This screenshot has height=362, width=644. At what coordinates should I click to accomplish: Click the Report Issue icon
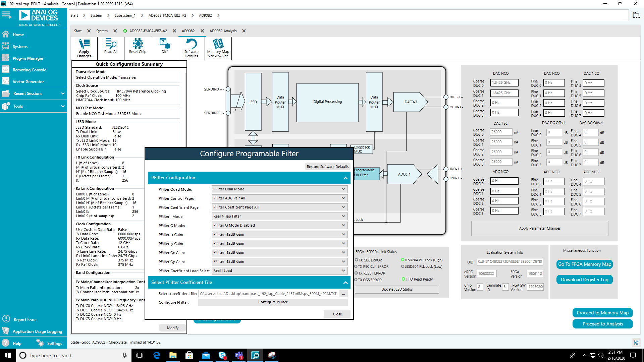[x=6, y=319]
